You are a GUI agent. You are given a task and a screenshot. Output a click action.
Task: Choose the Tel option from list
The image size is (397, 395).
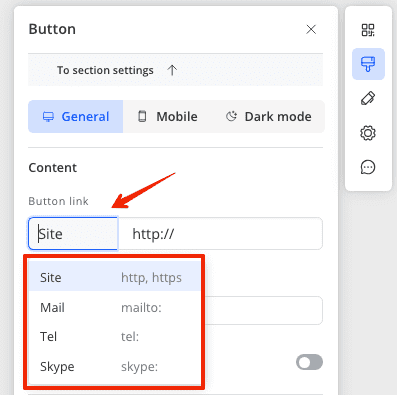point(115,337)
